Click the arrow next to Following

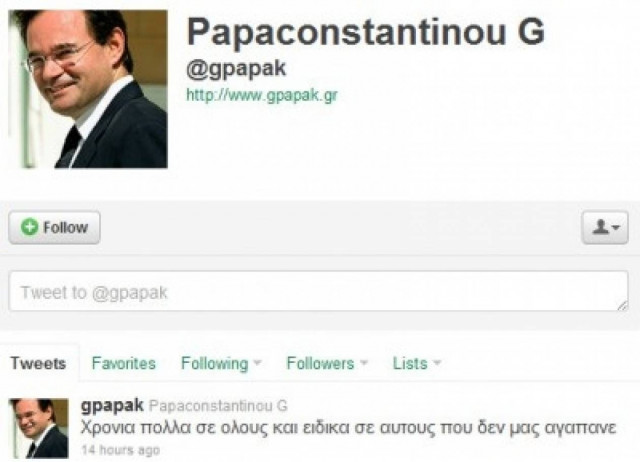(257, 362)
